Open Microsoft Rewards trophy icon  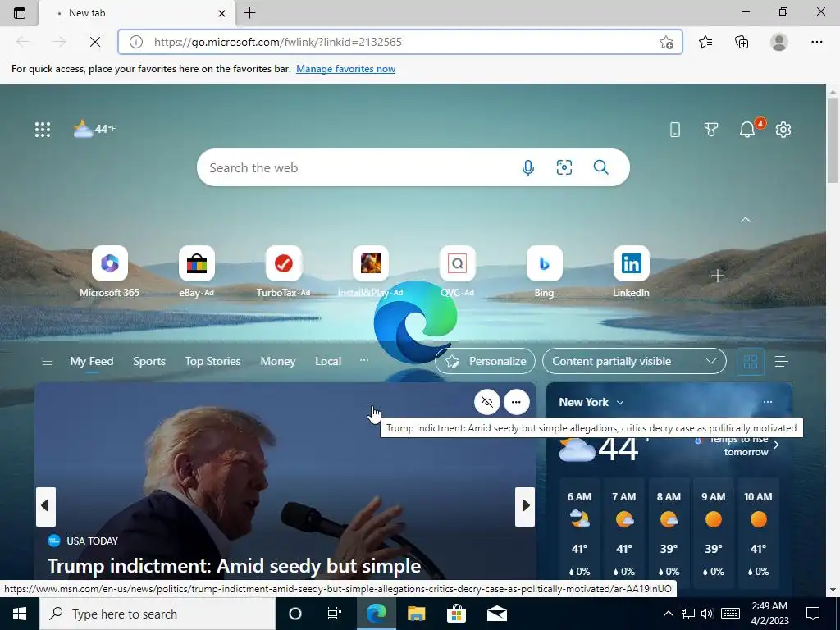point(711,129)
